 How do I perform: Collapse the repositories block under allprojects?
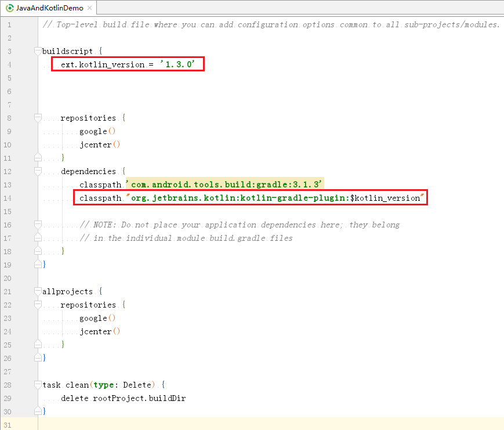[38, 305]
